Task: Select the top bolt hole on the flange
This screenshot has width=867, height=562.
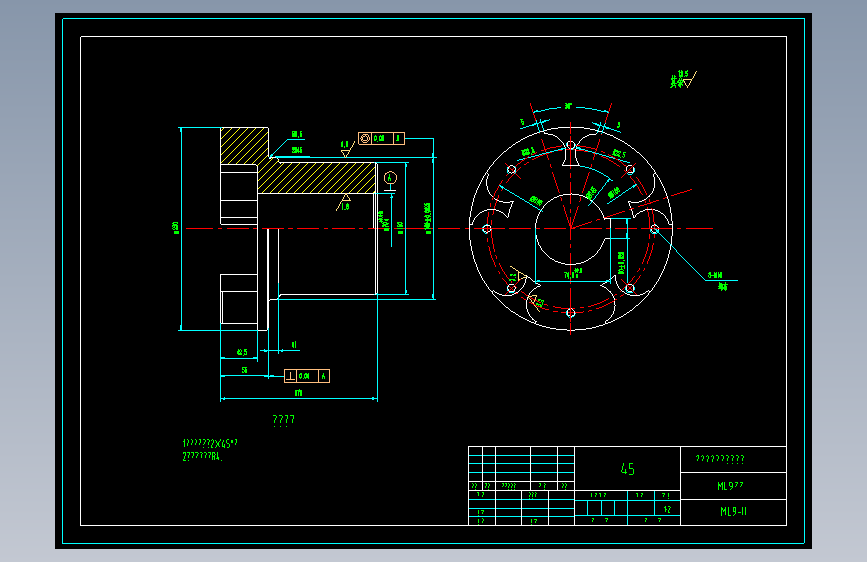Action: [x=571, y=145]
